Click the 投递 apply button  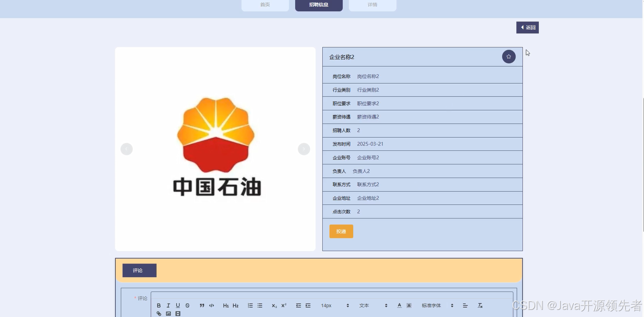coord(341,231)
